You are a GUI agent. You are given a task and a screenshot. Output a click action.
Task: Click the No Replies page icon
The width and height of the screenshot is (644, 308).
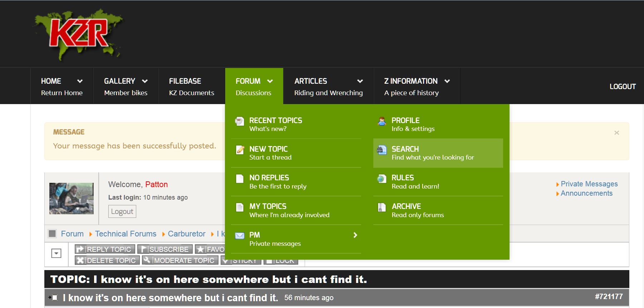coord(240,179)
